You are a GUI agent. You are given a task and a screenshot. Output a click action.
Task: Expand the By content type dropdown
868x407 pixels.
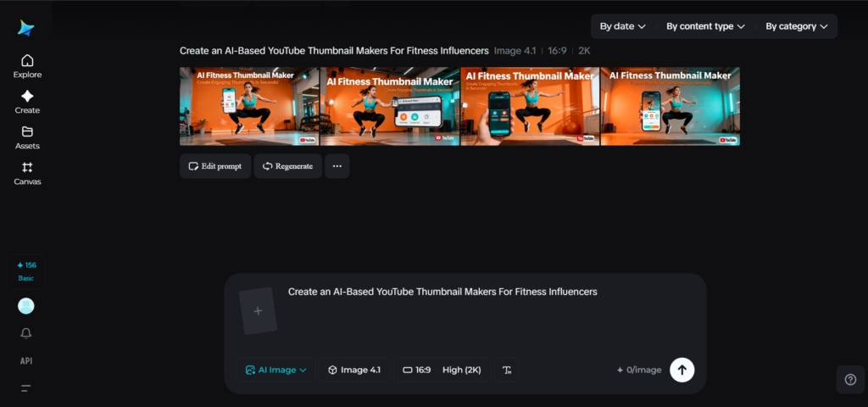(x=705, y=26)
